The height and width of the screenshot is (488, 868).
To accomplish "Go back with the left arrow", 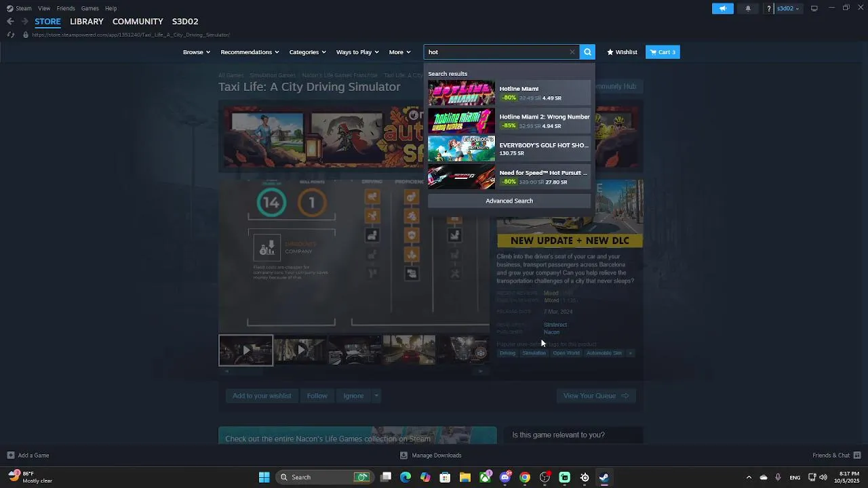I will pos(10,22).
